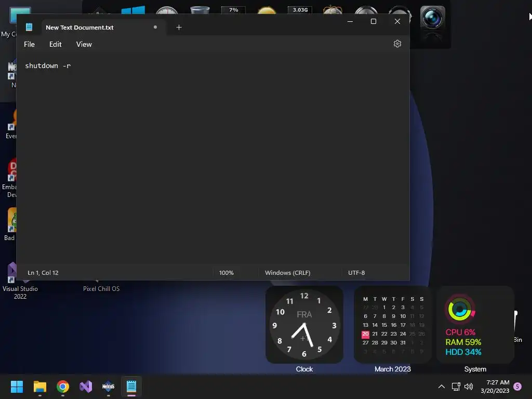Click the 7% meter in top dock
Image resolution: width=532 pixels, height=399 pixels.
coord(233,10)
